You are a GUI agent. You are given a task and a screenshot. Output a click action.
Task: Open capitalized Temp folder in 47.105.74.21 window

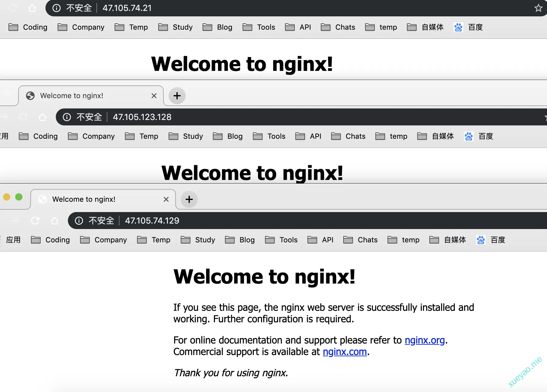(x=131, y=27)
